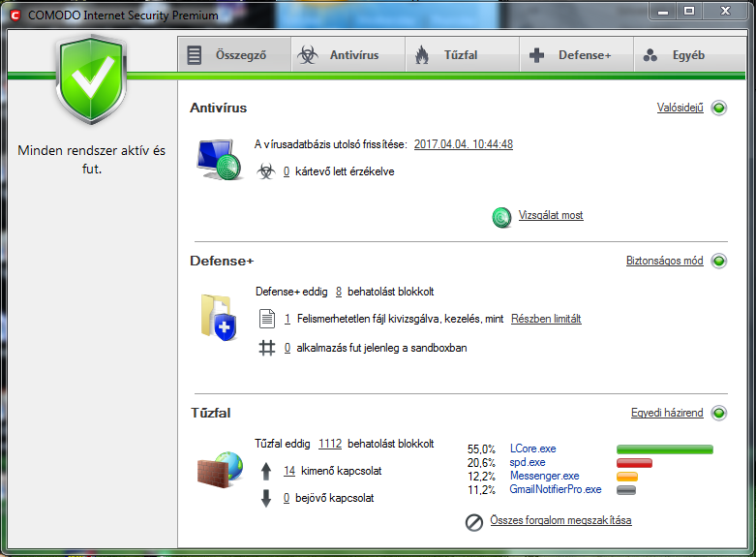Screen dimensions: 756x557
Task: Click the LCore.exe traffic entry
Action: click(x=532, y=449)
